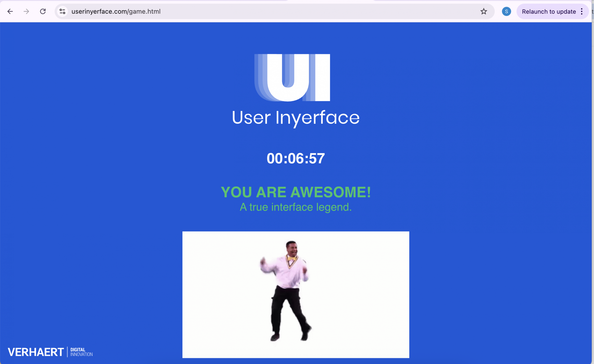Click the 00:06:57 timer
Screen dimensions: 594x364
point(296,158)
